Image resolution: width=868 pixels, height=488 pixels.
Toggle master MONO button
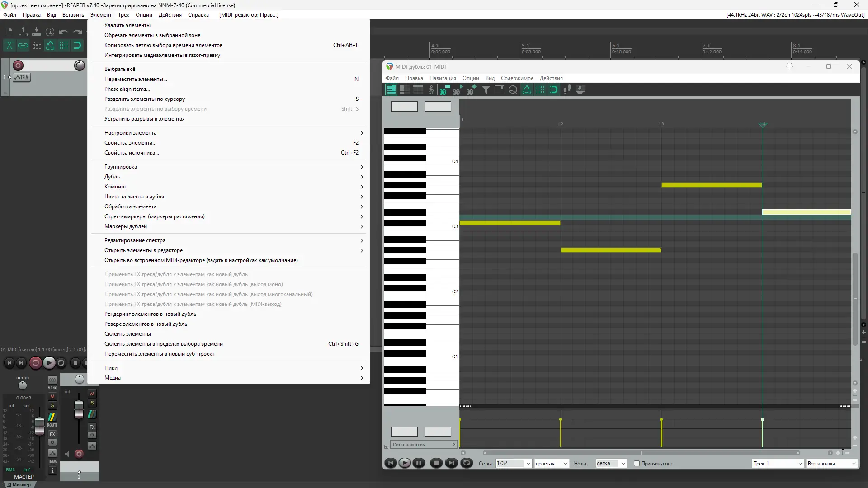point(52,380)
